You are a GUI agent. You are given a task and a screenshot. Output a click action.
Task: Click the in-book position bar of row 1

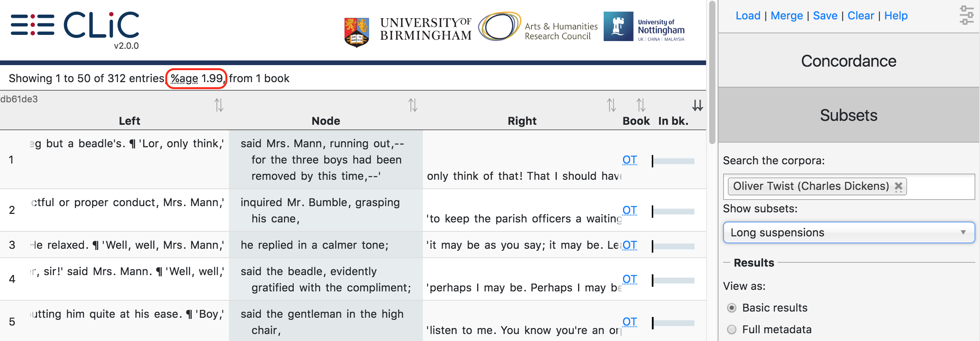pos(674,161)
